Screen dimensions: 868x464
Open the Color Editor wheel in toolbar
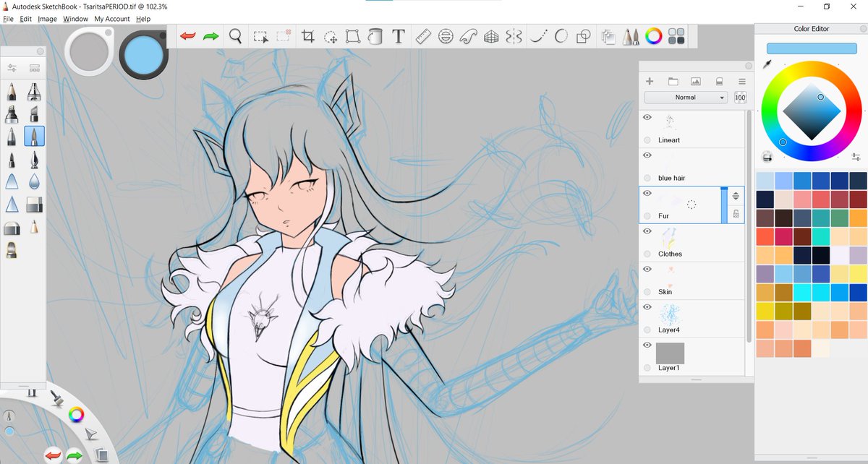pos(654,36)
